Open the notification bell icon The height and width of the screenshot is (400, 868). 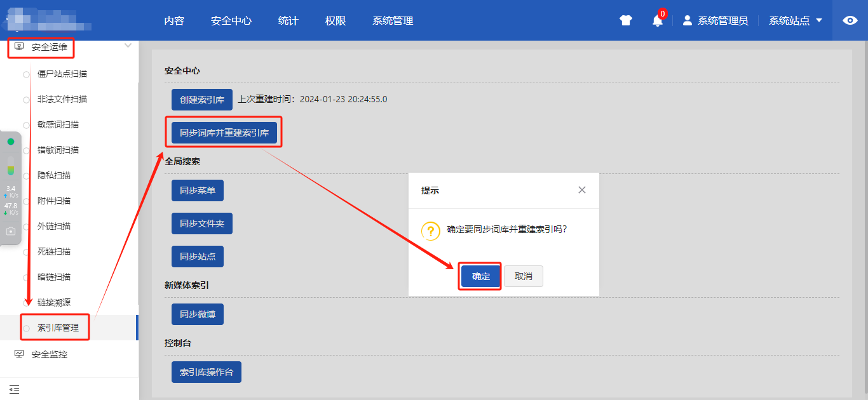(658, 20)
